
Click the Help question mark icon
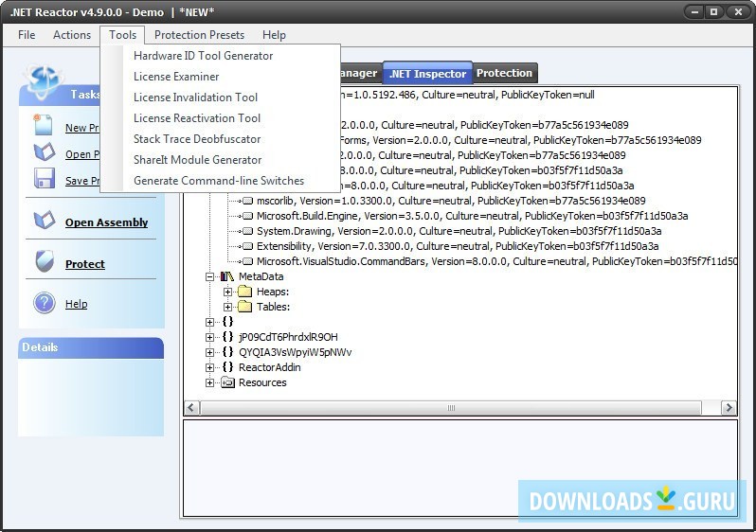tap(45, 303)
